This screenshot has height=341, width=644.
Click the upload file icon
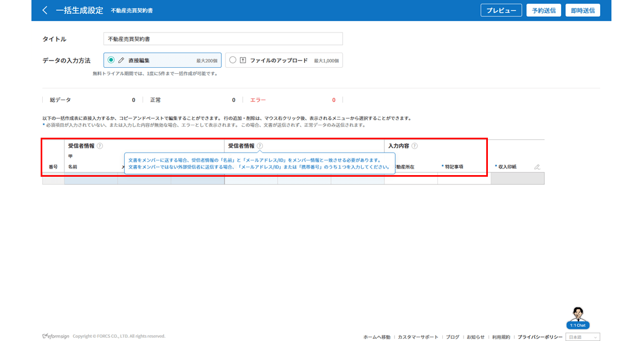click(x=243, y=60)
